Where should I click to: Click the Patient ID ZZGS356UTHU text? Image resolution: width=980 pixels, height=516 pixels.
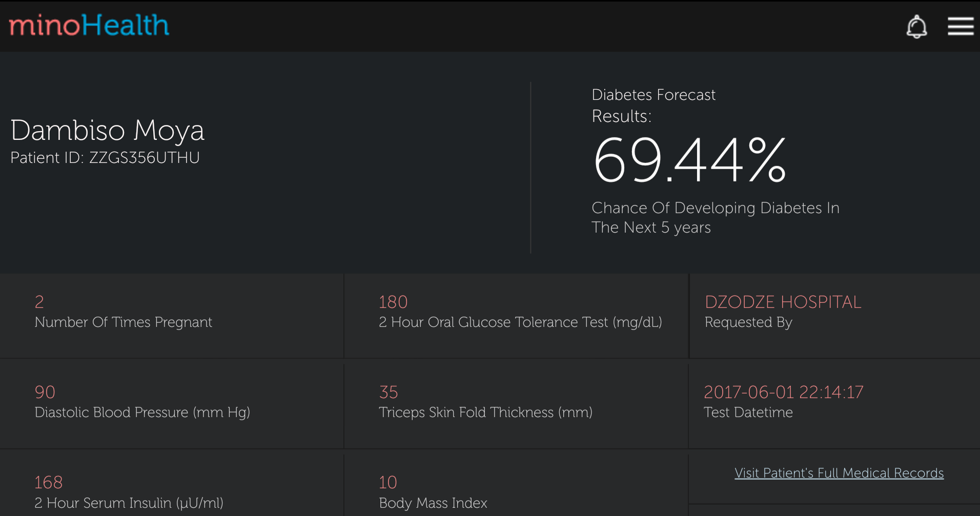pos(105,158)
